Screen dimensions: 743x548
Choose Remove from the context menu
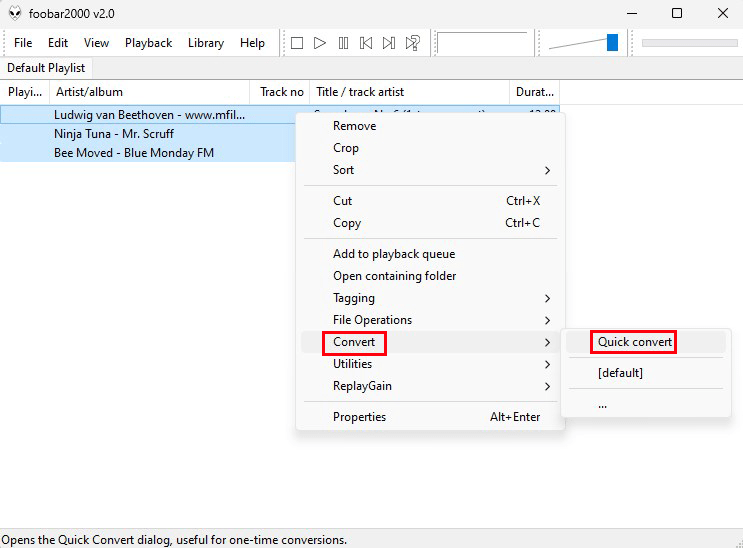430,126
